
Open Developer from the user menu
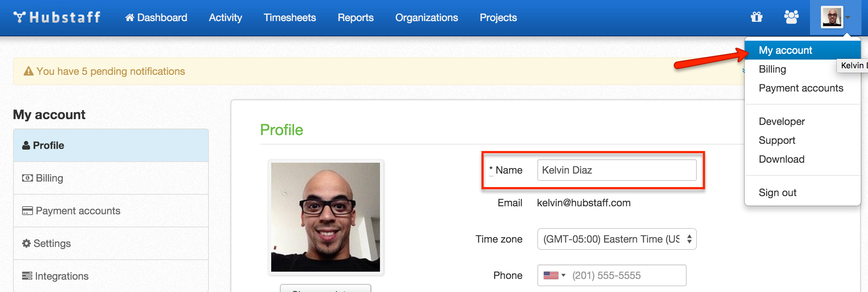point(781,121)
